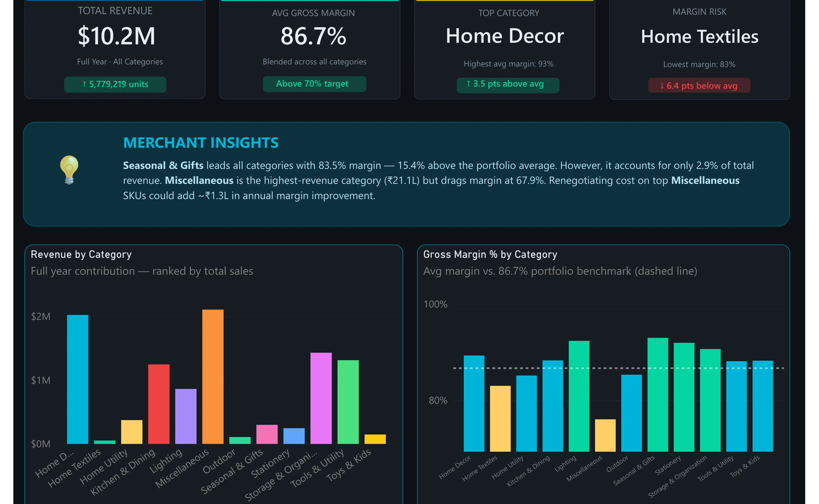The image size is (819, 504).
Task: Click the blue Stationery revenue bar
Action: (x=294, y=436)
